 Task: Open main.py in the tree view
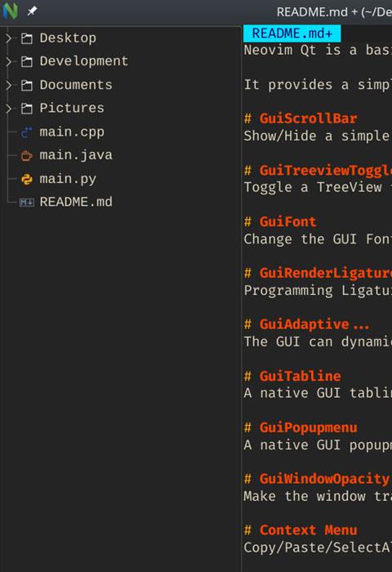(x=68, y=179)
